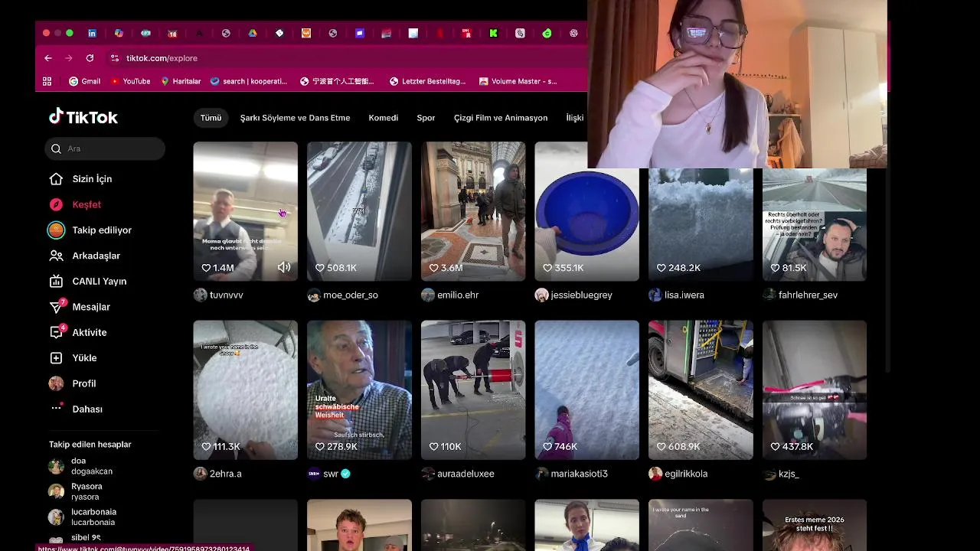The width and height of the screenshot is (980, 551).
Task: Switch to ChatGPT icon tab
Action: click(573, 33)
